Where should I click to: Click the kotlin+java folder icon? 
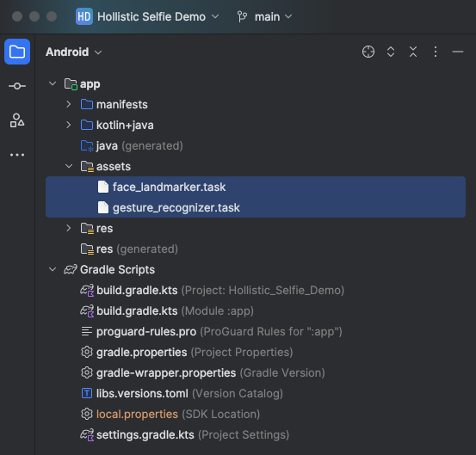(87, 125)
